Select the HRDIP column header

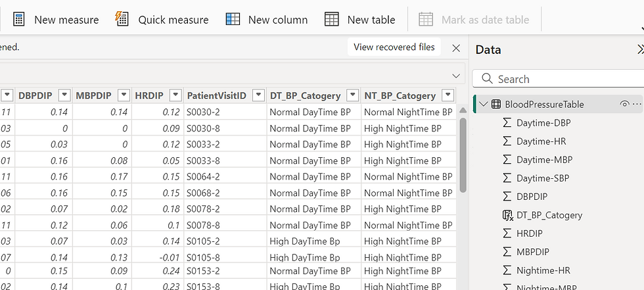(149, 96)
